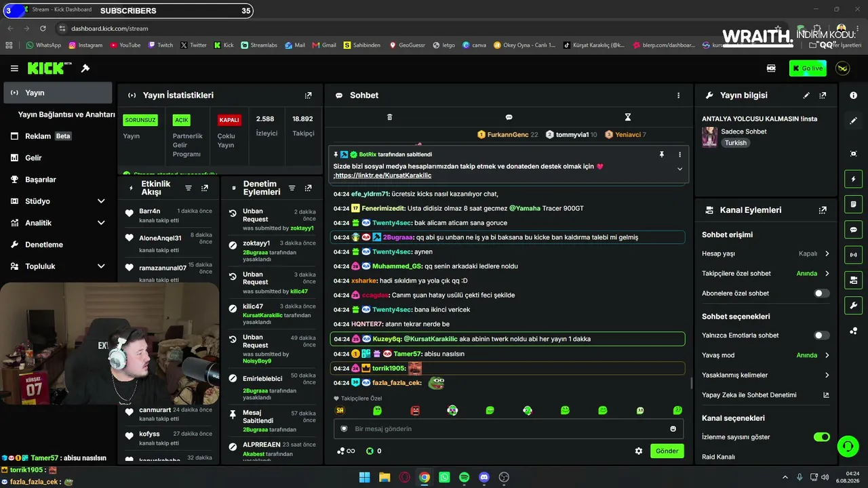Expand the pinned BotRix message
The width and height of the screenshot is (868, 488).
pos(679,169)
